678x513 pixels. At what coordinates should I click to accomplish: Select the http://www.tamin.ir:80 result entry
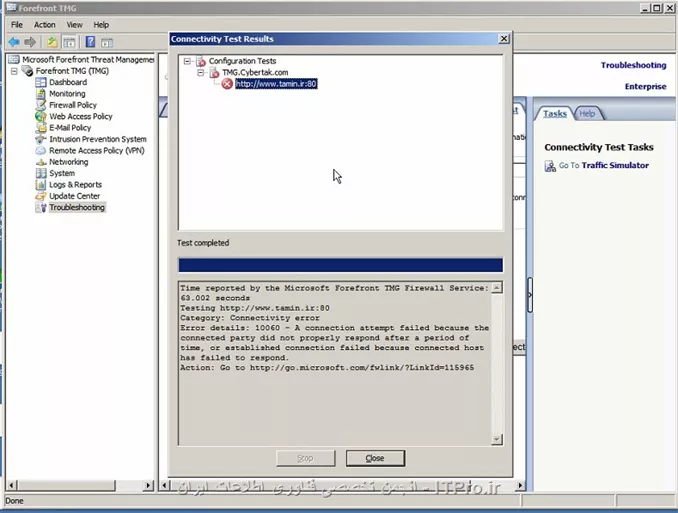click(276, 83)
